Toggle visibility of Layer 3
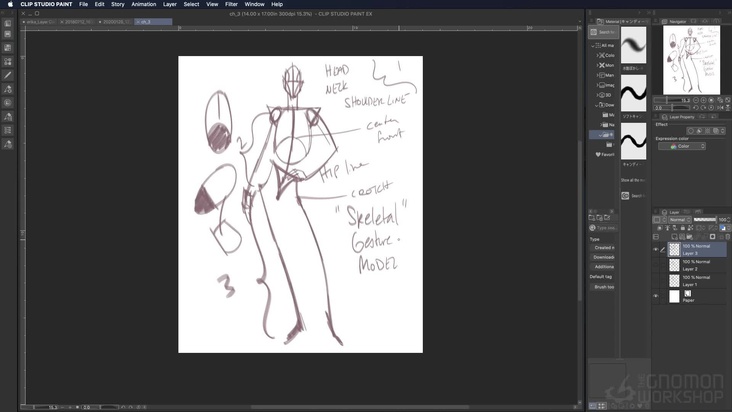The width and height of the screenshot is (732, 412). (x=656, y=249)
